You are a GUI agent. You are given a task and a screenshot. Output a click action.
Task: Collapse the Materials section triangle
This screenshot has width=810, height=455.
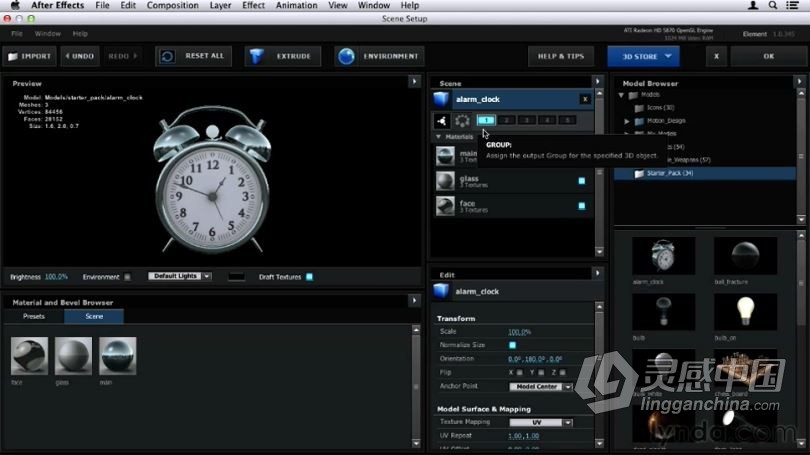coord(438,136)
